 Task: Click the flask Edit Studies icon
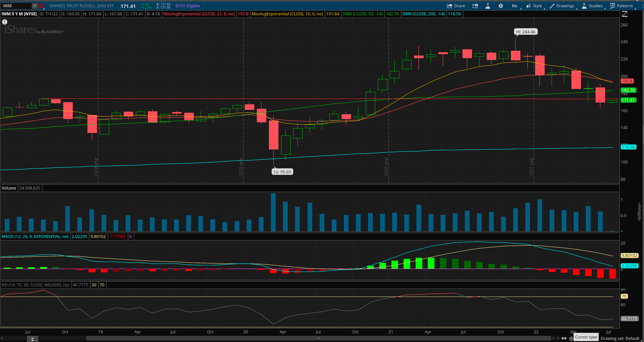[x=487, y=6]
